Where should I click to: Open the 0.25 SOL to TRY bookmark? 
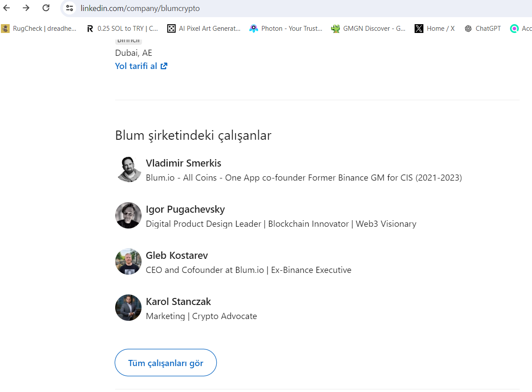tap(122, 29)
